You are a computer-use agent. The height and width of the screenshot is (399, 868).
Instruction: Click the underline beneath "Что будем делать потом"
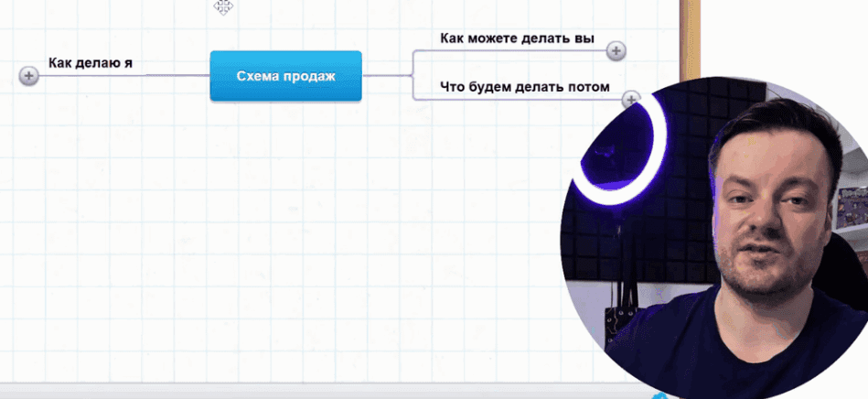[512, 98]
